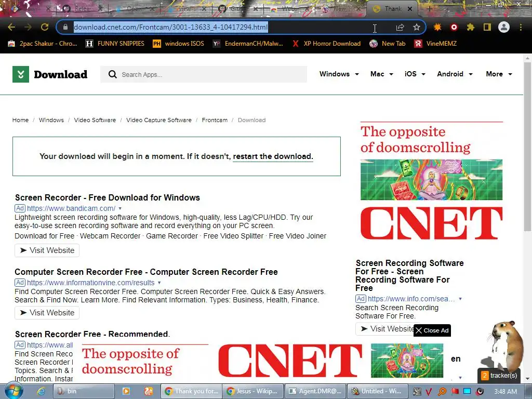Go to Windows breadcrumb
532x399 pixels.
point(51,120)
